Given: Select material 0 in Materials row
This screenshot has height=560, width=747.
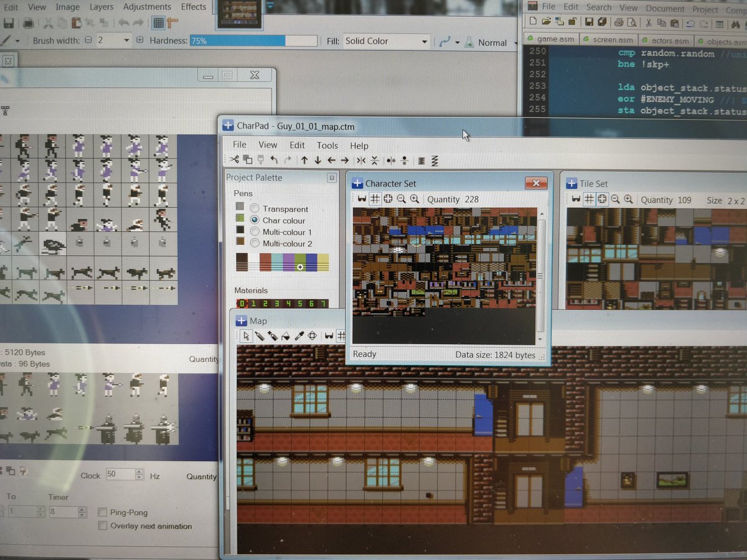Looking at the screenshot, I should pos(242,304).
